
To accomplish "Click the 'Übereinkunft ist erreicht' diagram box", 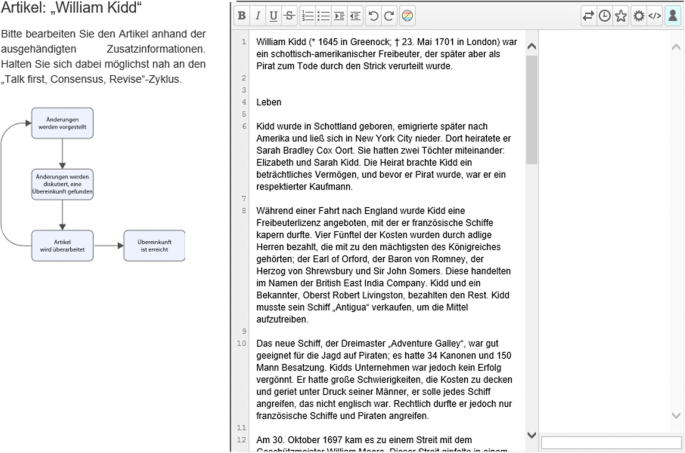I will (154, 246).
